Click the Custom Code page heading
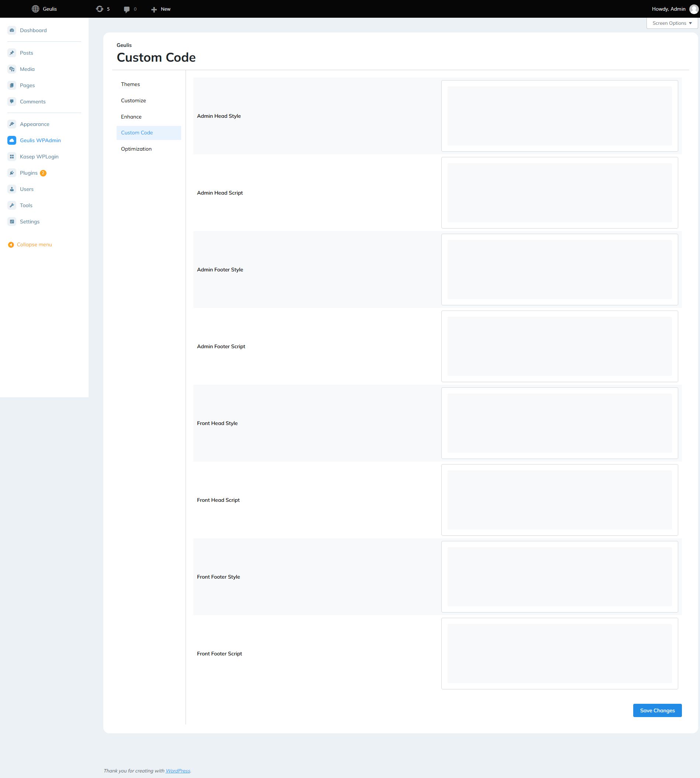The image size is (700, 778). click(x=156, y=57)
